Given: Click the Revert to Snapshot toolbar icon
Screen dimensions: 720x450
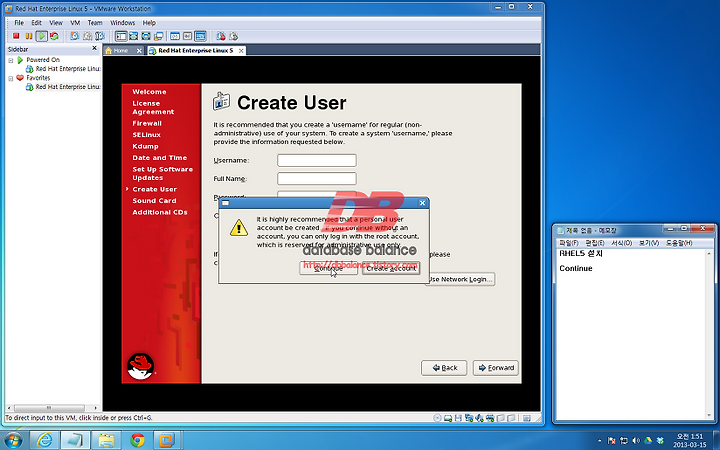Looking at the screenshot, I should pyautogui.click(x=87, y=36).
